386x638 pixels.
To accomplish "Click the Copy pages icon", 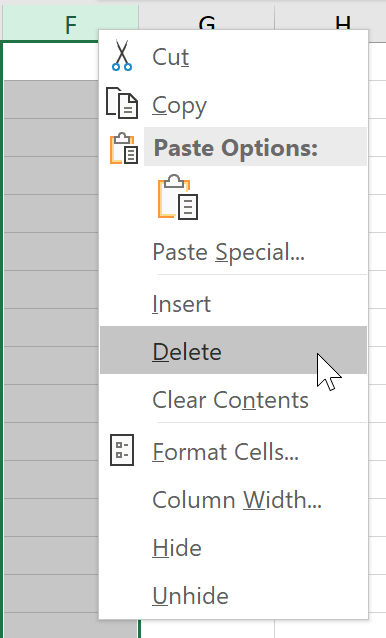I will coord(122,103).
